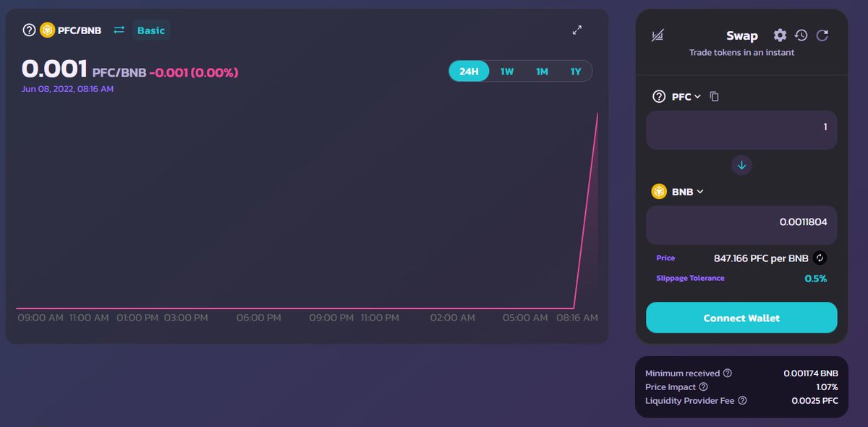Expand the chart to fullscreen
The width and height of the screenshot is (868, 427).
click(577, 30)
